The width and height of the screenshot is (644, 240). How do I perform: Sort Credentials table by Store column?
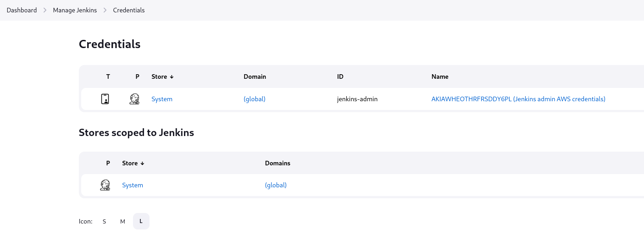162,76
